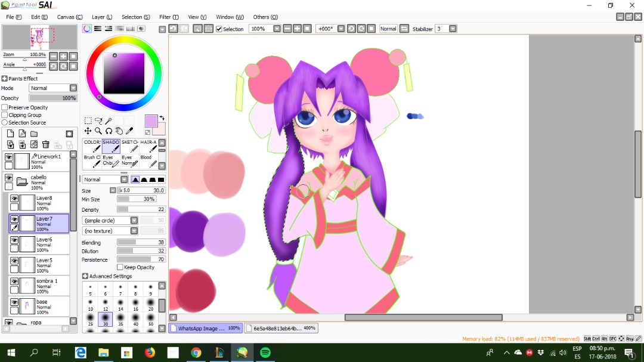644x362 pixels.
Task: Expand the Paints Effect section
Action: 5,79
